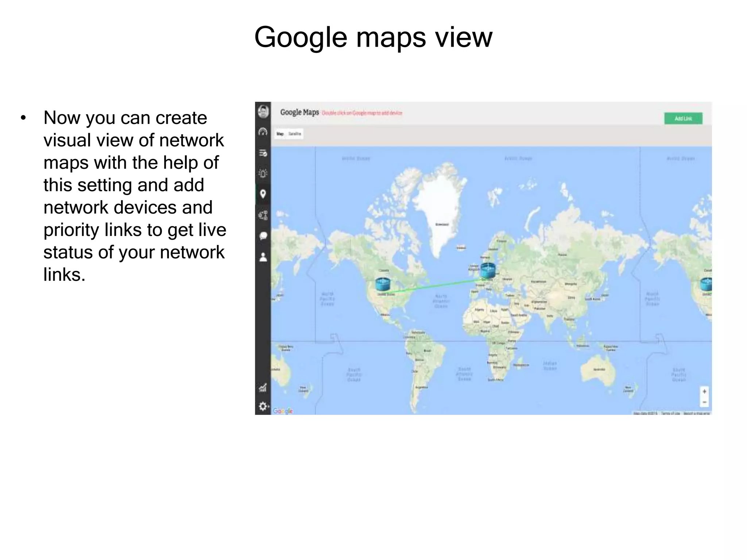
Task: Open the network topology sidebar icon
Action: pyautogui.click(x=263, y=215)
